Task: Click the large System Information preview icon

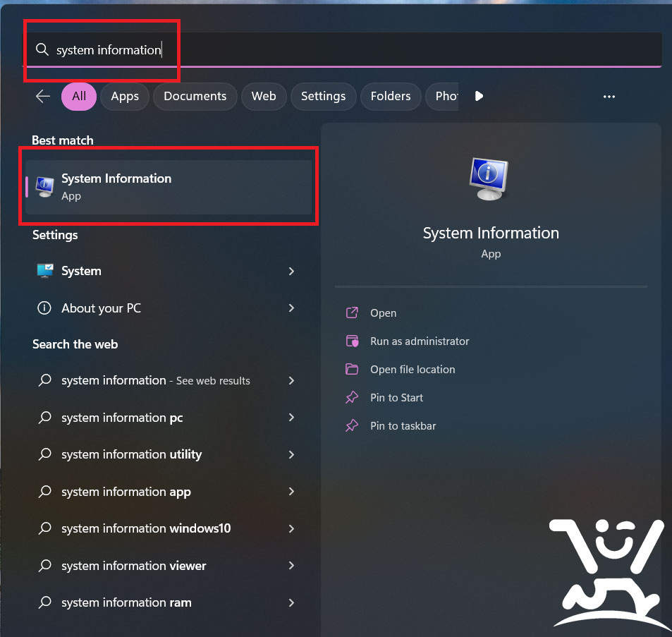Action: 489,178
